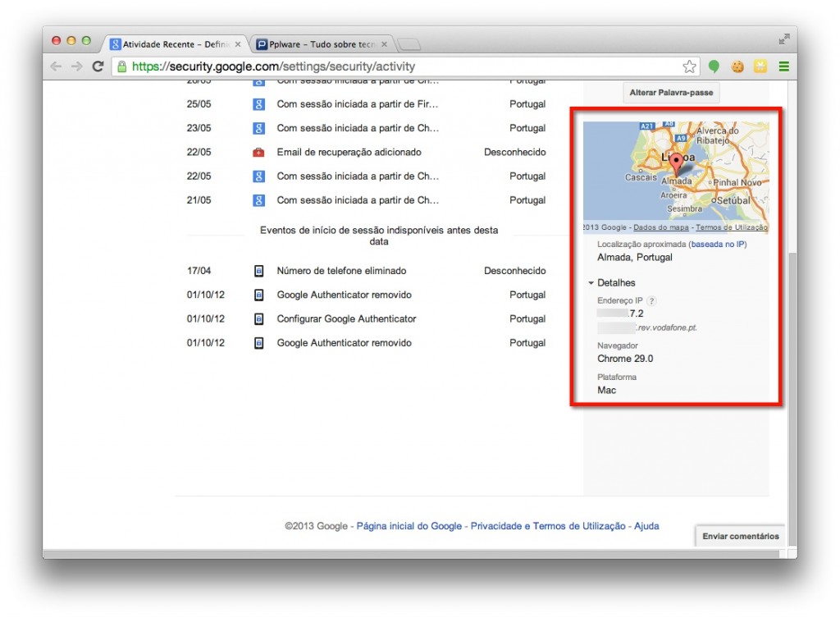
Task: Click the icon beside Configurar Google Authenticator
Action: click(258, 319)
